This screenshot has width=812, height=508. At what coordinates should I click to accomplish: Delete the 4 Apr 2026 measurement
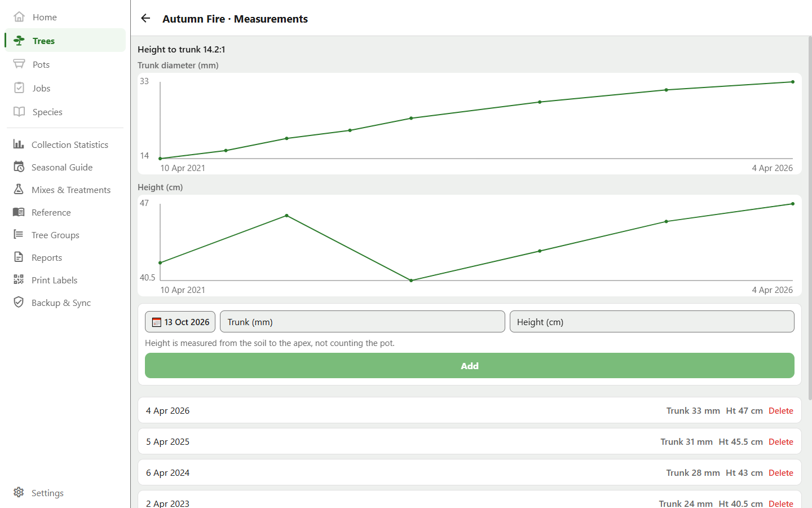click(x=780, y=411)
